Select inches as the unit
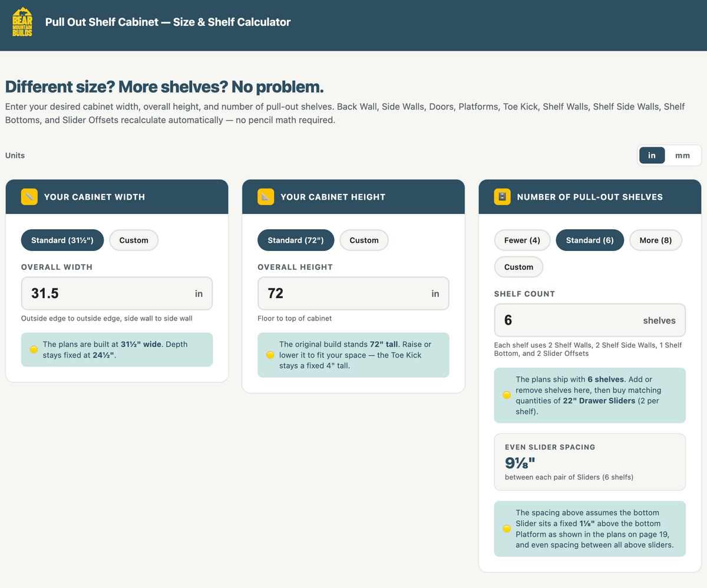Screen dimensions: 707x588 (652, 156)
